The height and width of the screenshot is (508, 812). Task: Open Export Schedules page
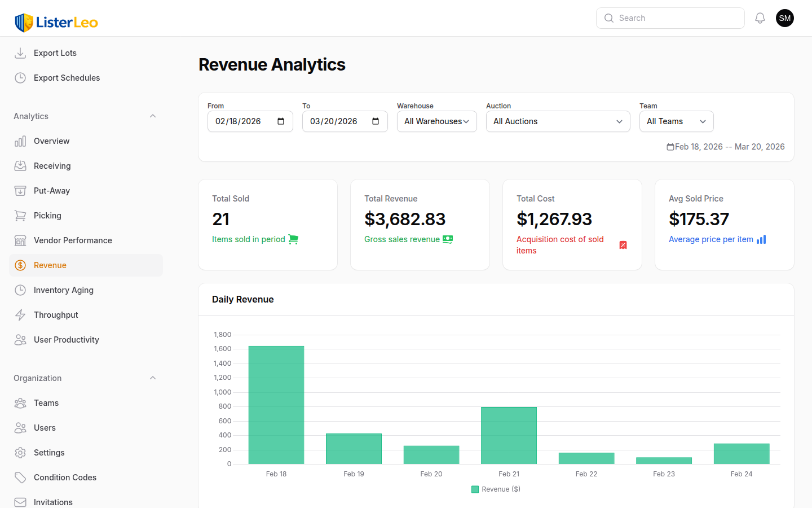click(67, 78)
